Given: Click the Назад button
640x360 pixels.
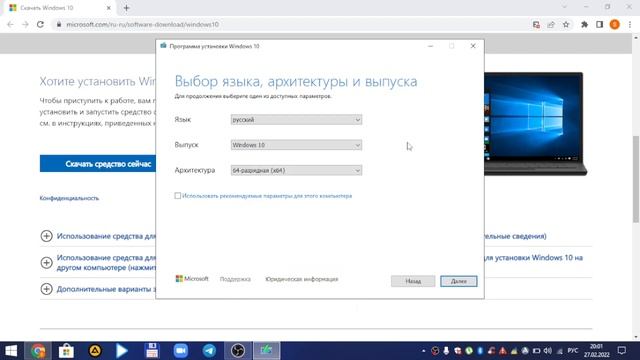Looking at the screenshot, I should click(413, 281).
